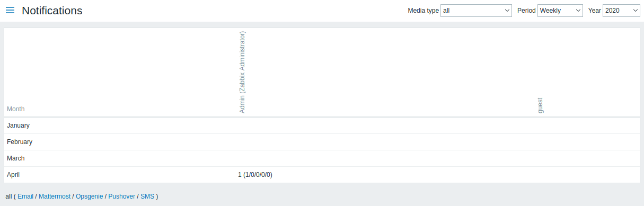Open the Year dropdown showing 2020
Image resolution: width=644 pixels, height=206 pixels.
[x=621, y=11]
